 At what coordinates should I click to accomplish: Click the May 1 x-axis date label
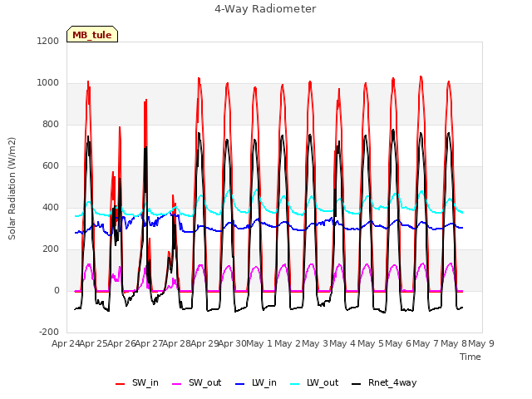[x=259, y=343]
